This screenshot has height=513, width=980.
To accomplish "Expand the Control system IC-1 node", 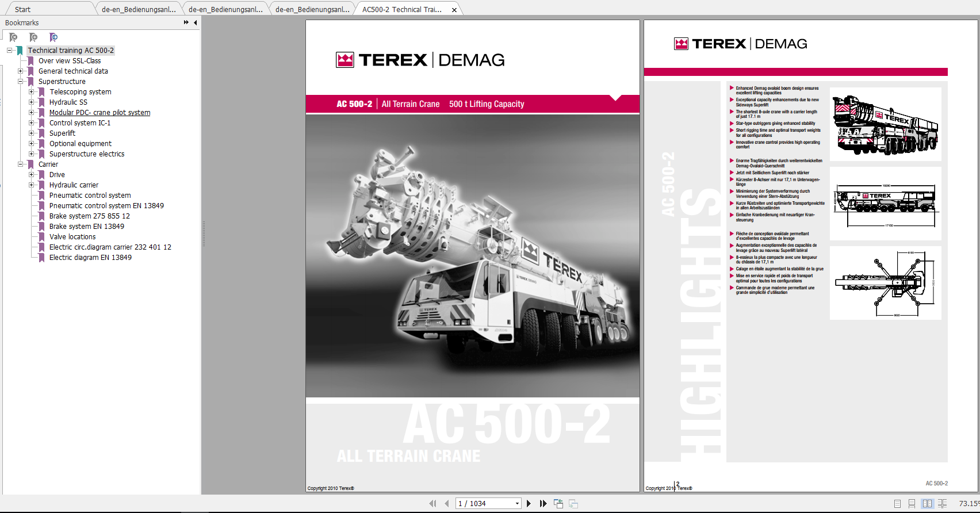I will point(31,123).
